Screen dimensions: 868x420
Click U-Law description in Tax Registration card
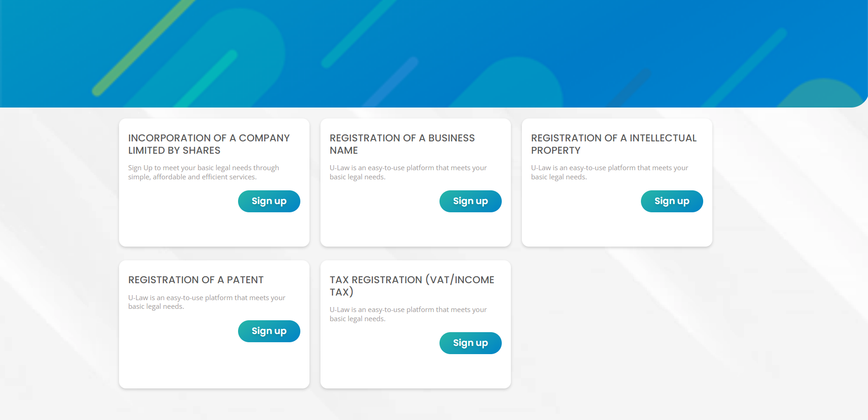click(x=408, y=314)
